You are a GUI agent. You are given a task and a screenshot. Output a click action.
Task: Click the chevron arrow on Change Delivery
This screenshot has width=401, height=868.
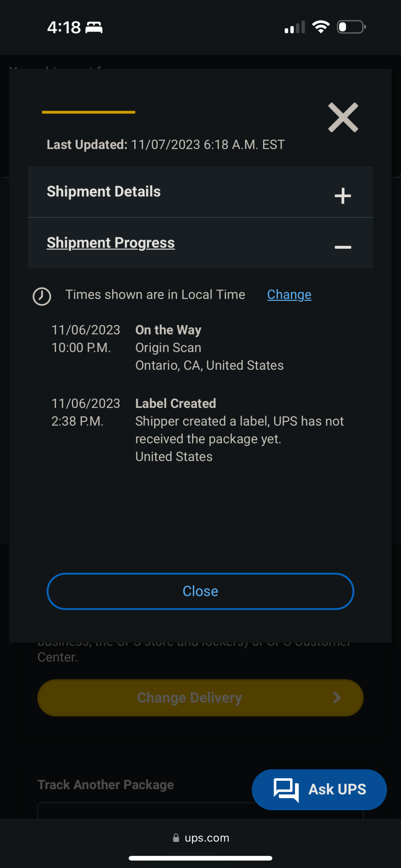[x=337, y=697]
